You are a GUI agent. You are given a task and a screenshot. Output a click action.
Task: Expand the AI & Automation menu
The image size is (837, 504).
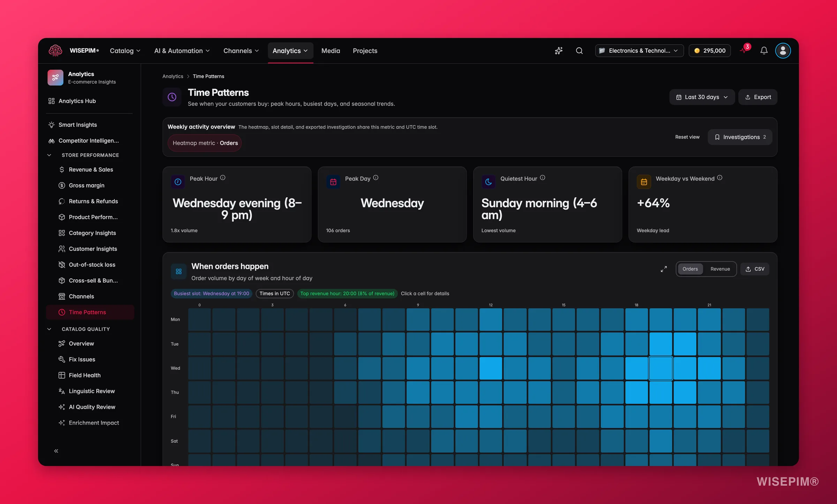click(x=182, y=51)
